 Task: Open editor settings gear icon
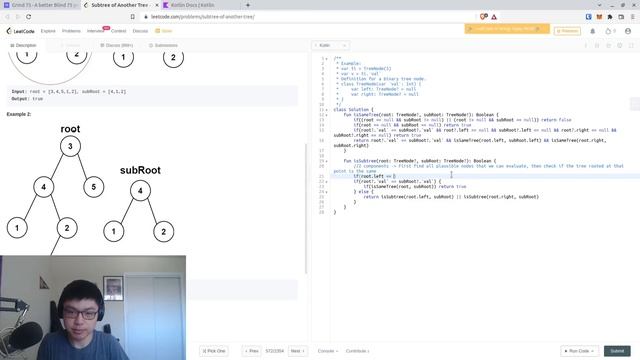click(620, 45)
